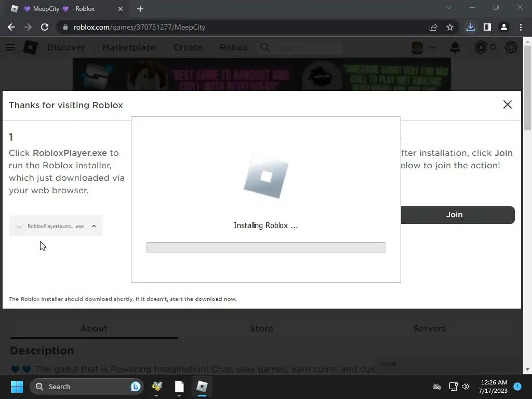Open Chrome downloads tray icon

pos(470,27)
